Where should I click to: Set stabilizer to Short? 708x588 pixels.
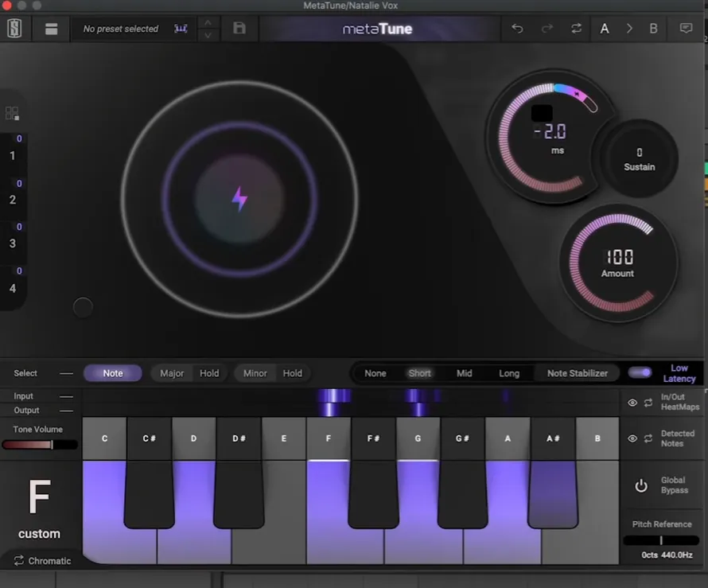click(419, 373)
